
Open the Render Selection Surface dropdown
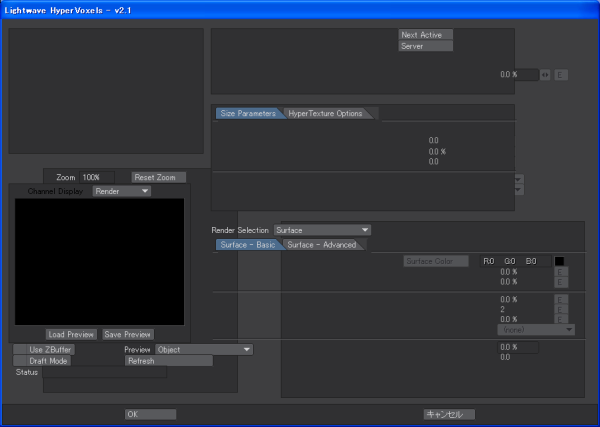pyautogui.click(x=322, y=230)
